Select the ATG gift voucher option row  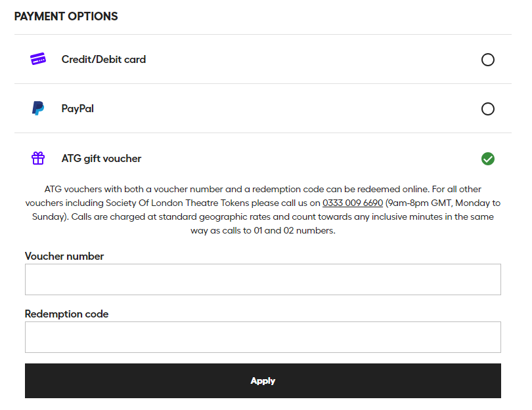click(x=263, y=158)
